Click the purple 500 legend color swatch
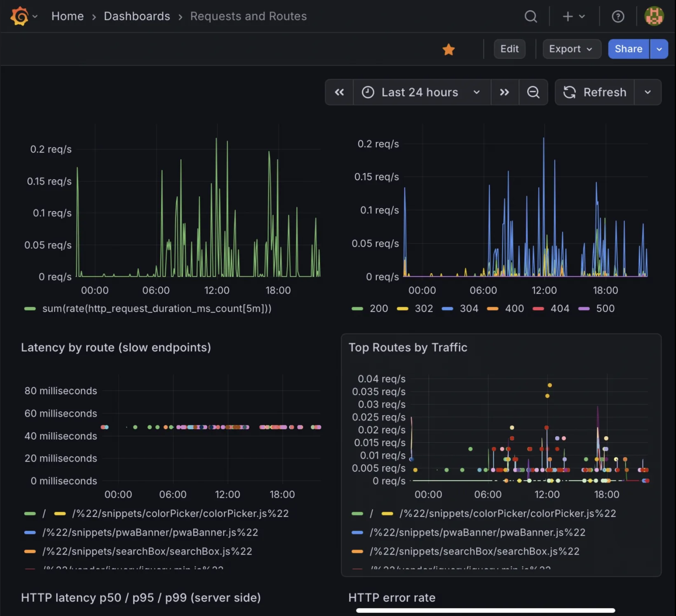 584,308
